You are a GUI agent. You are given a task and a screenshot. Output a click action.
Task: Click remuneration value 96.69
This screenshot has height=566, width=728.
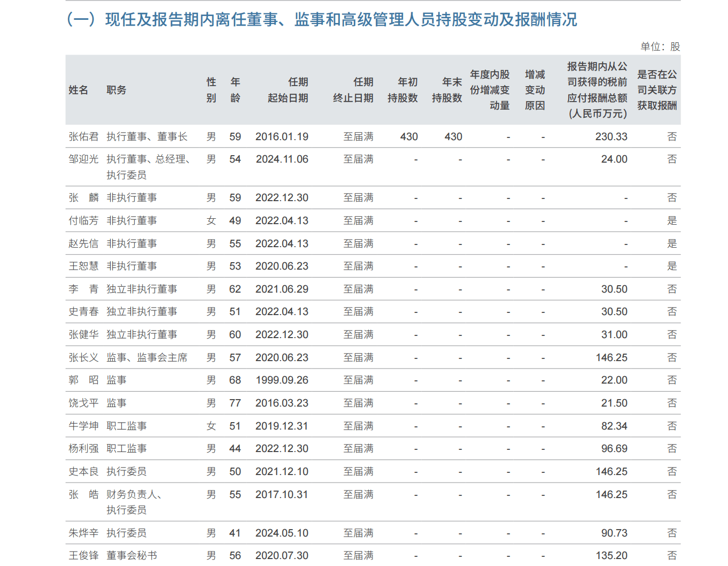[x=614, y=448]
